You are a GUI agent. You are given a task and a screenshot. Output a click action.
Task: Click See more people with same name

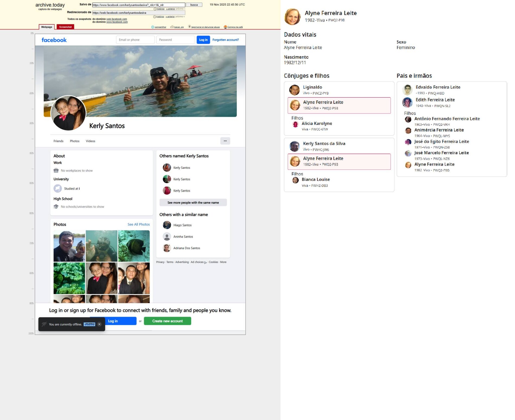pyautogui.click(x=193, y=203)
